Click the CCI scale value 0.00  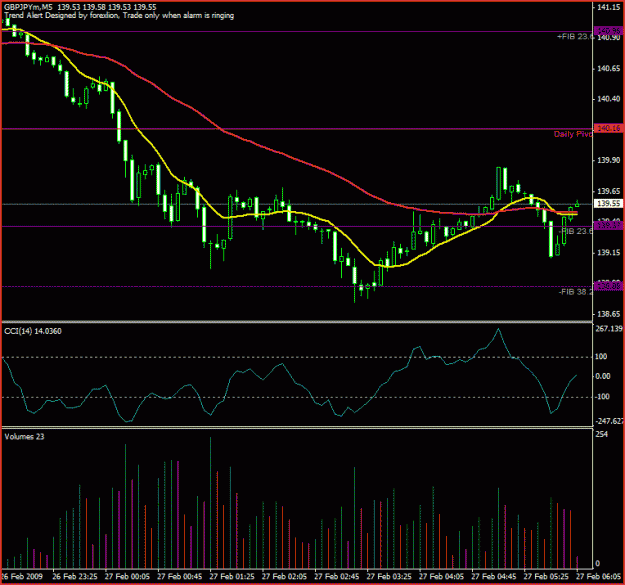coord(603,376)
